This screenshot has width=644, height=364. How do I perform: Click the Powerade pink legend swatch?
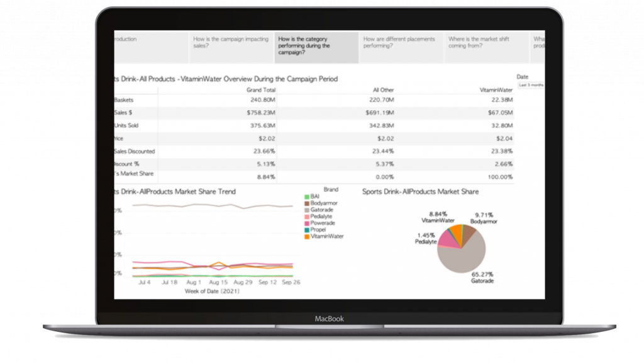point(307,224)
